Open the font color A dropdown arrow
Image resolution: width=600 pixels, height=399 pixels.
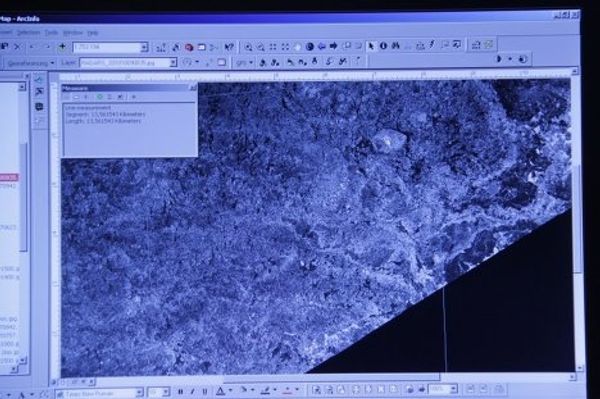[230, 391]
